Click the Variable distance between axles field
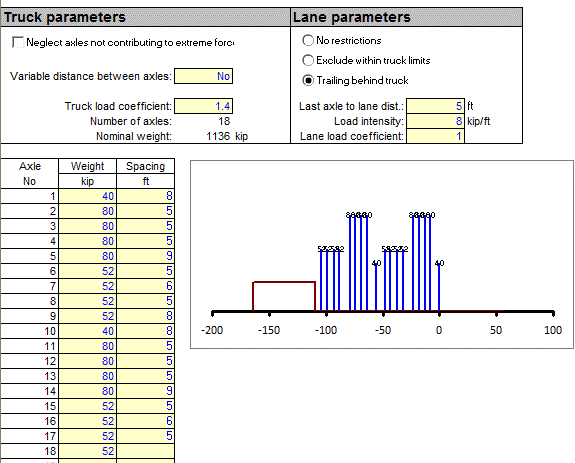Viewport: 575px width, 463px height. pos(204,76)
